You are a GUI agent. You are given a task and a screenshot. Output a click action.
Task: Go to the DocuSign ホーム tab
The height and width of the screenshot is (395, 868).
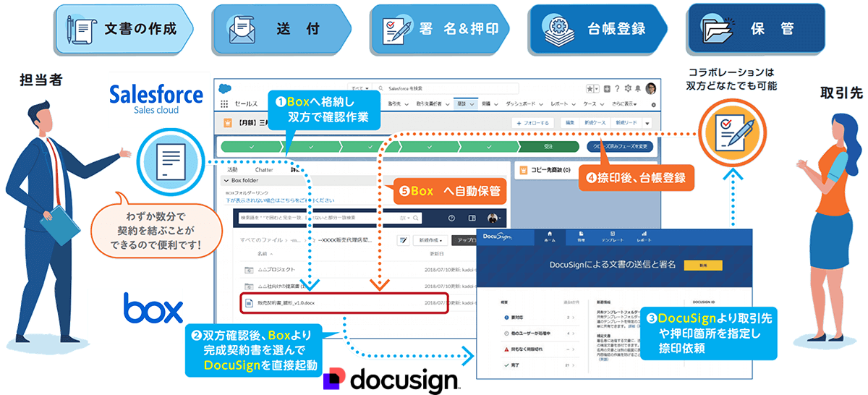click(x=550, y=237)
